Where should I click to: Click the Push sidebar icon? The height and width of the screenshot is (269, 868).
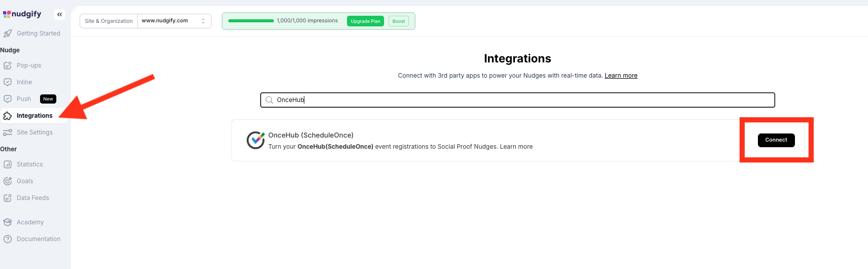[8, 99]
